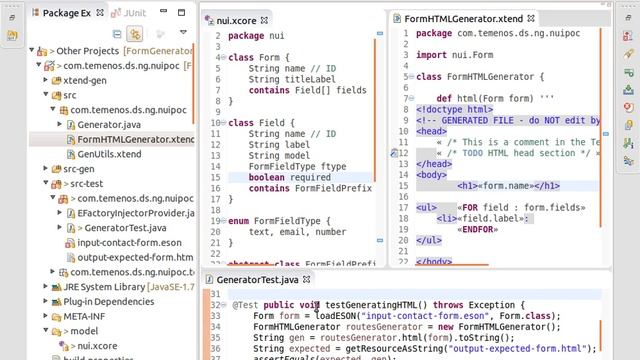Collapse the src folder
The image size is (640, 360).
coord(46,94)
